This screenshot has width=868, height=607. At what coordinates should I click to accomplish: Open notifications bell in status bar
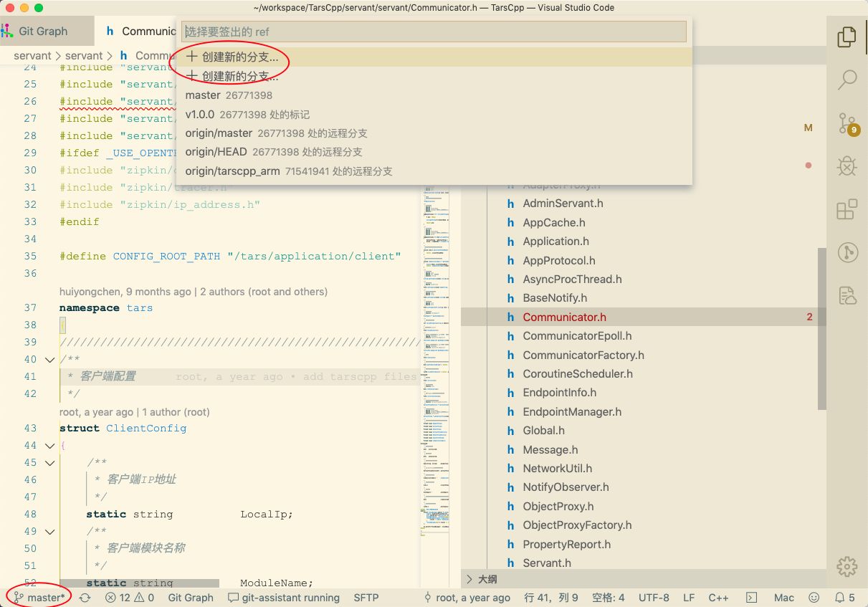[839, 598]
